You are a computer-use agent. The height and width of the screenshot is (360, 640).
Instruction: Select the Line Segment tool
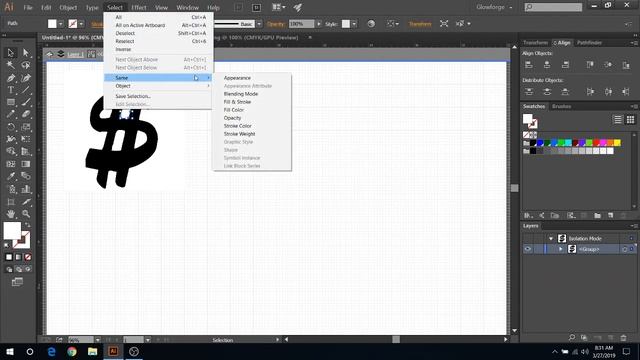tap(26, 90)
